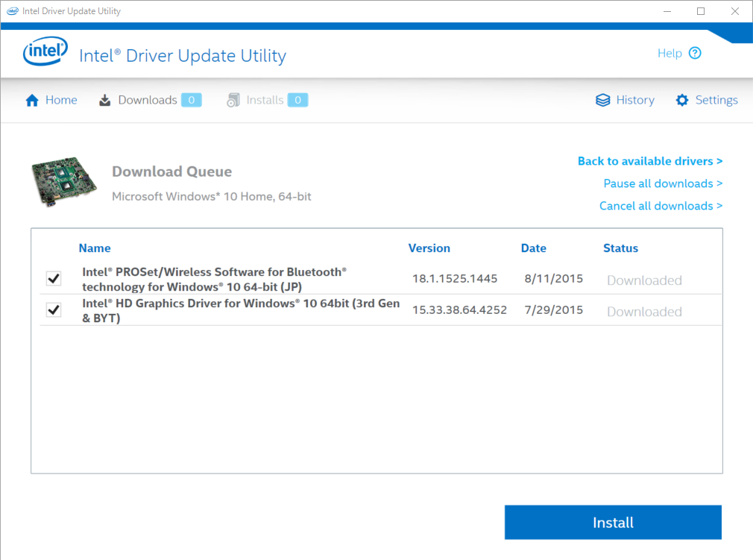This screenshot has height=560, width=753.
Task: Click the Intel logo in header
Action: click(45, 51)
